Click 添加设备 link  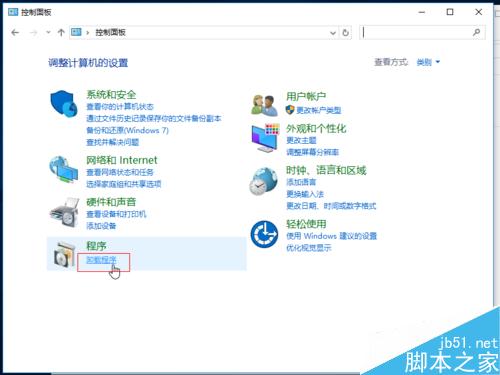[x=101, y=226]
